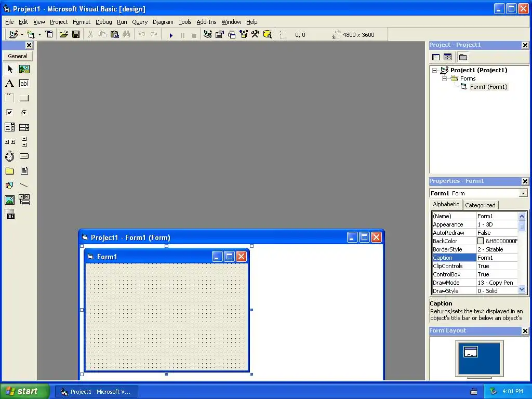
Task: Click the Data View Window toolbar icon
Action: (x=268, y=35)
